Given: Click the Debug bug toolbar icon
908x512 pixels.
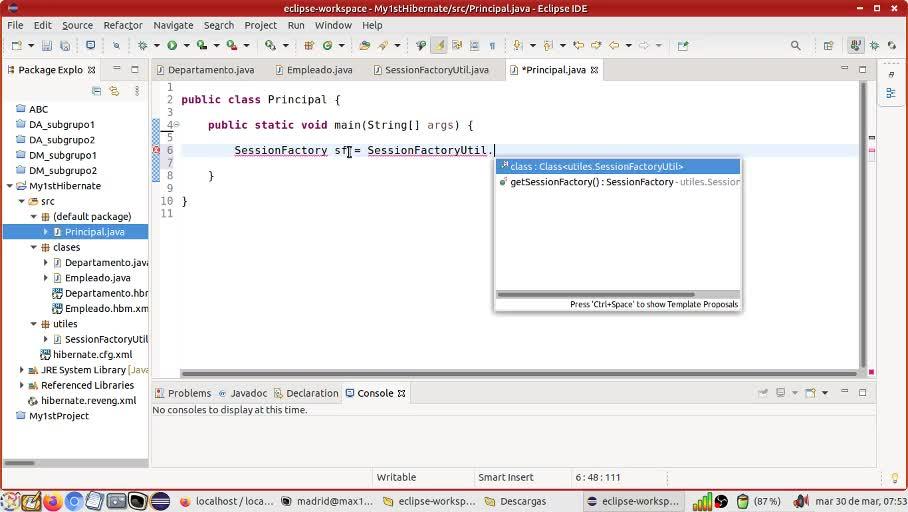Looking at the screenshot, I should pos(142,45).
